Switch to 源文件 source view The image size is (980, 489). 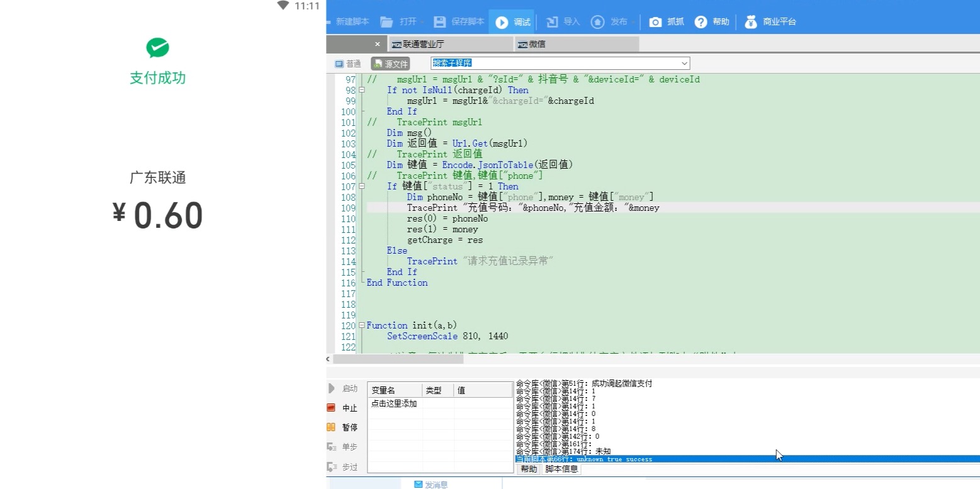390,64
